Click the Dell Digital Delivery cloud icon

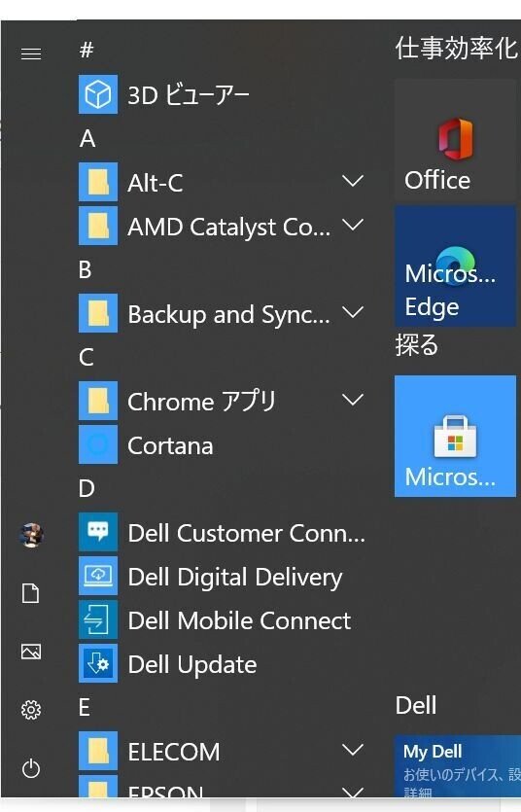point(98,576)
